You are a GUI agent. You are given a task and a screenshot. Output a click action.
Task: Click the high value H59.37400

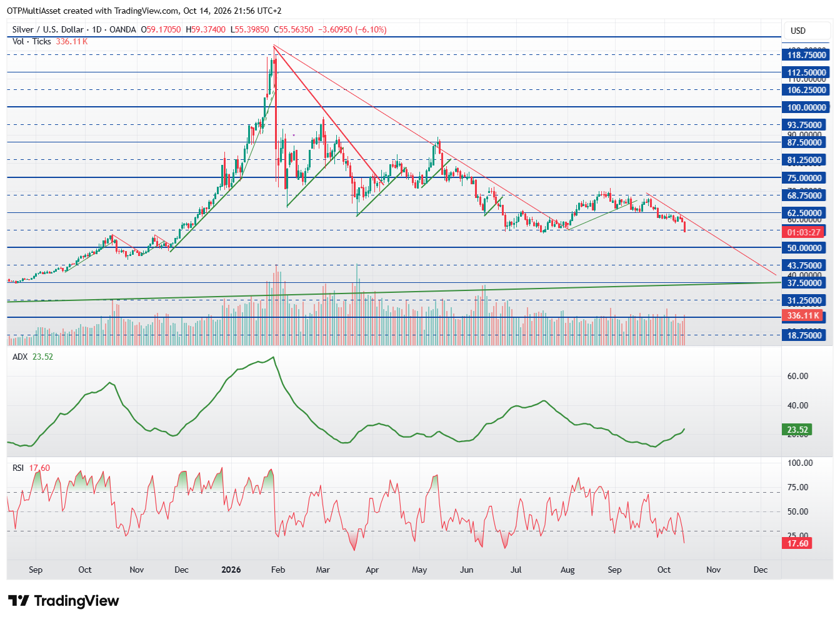click(206, 29)
